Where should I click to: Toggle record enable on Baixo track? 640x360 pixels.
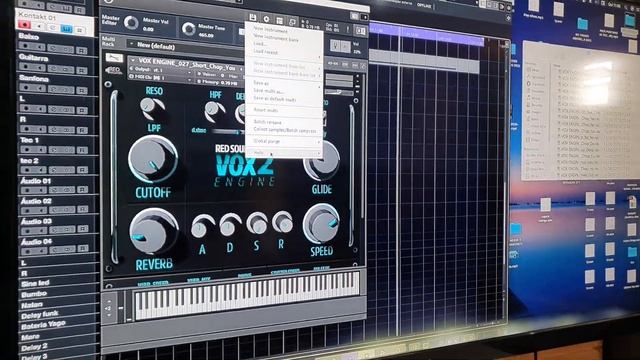[26, 46]
